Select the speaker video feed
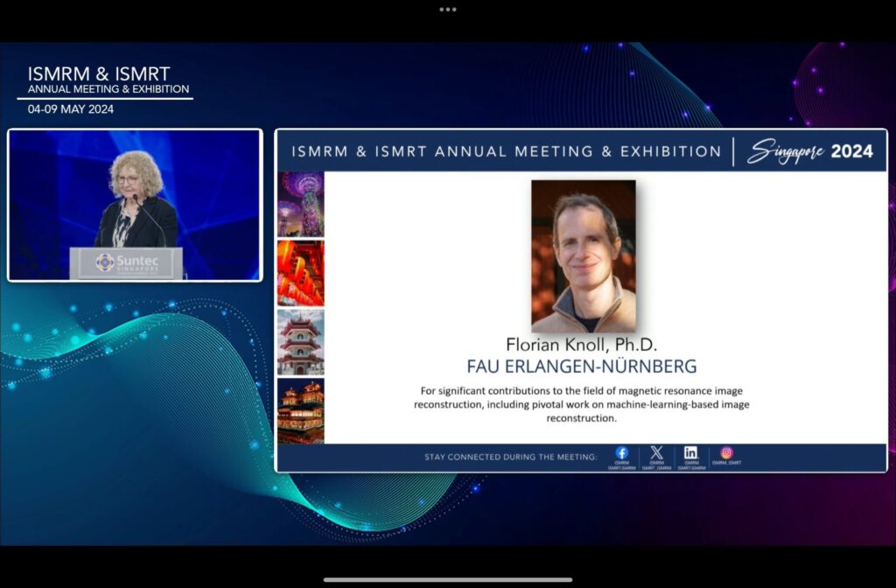This screenshot has width=896, height=588. (135, 205)
